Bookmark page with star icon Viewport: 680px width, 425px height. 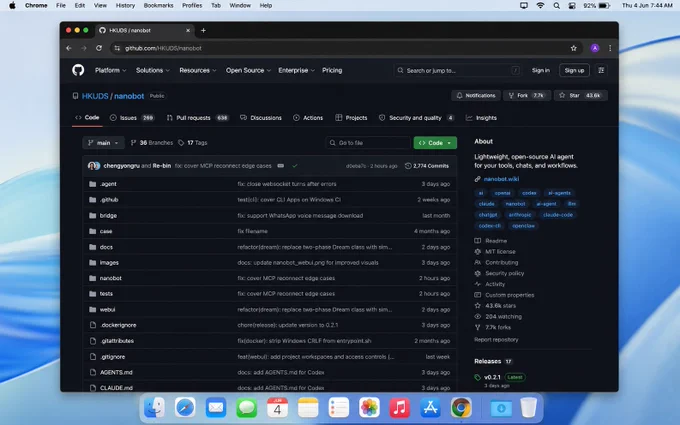pos(574,48)
